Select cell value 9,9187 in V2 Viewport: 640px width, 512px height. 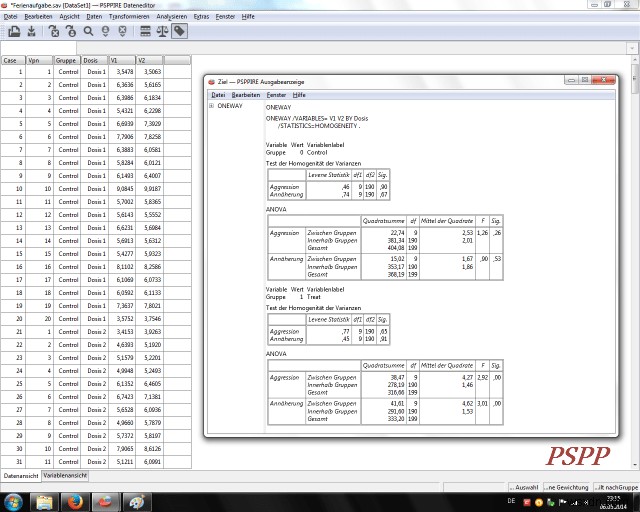click(x=150, y=189)
